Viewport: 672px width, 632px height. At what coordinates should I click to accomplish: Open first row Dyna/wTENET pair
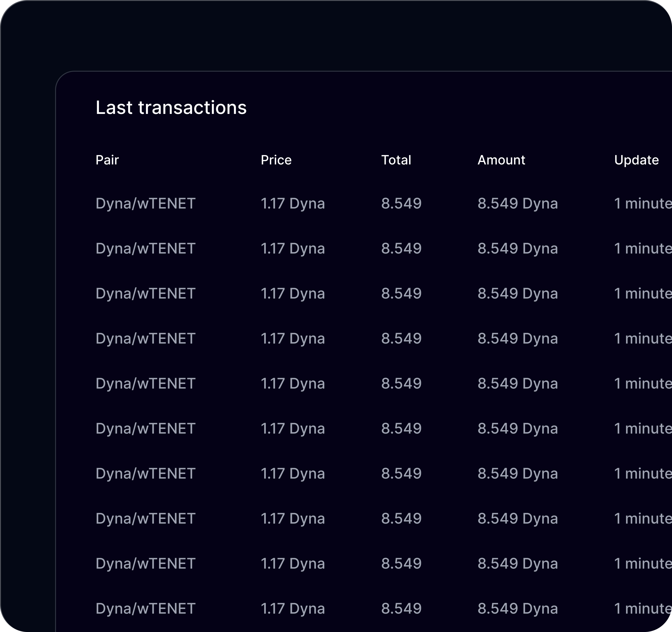point(145,203)
